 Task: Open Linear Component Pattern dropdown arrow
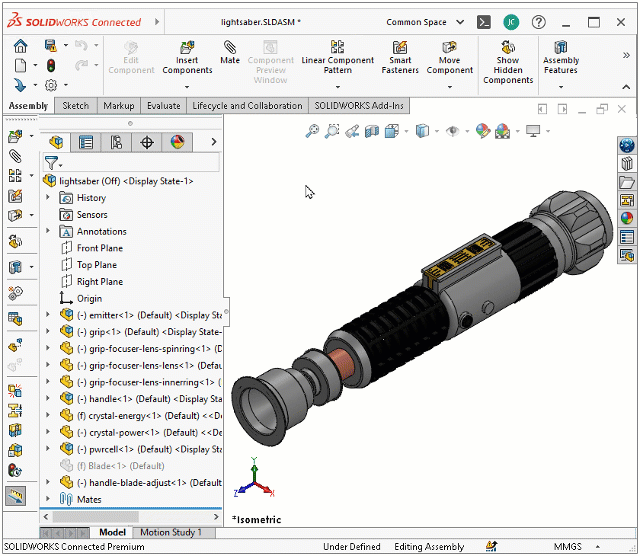click(338, 87)
